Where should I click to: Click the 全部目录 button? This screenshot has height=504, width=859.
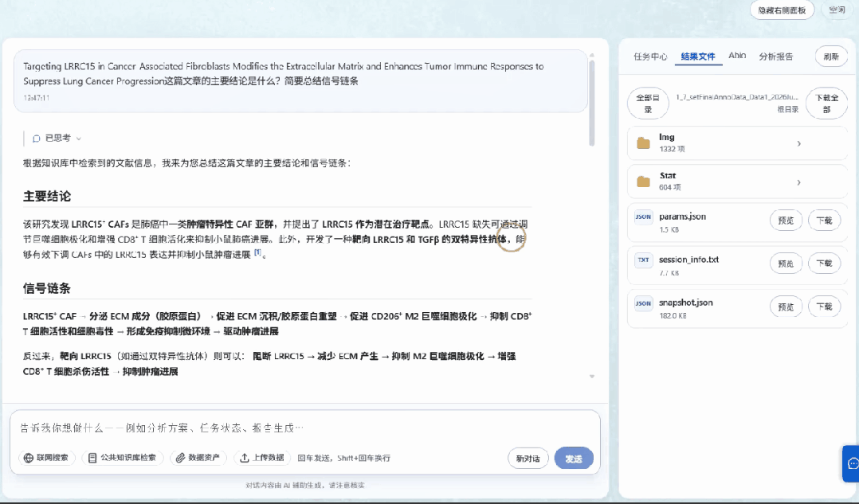pos(648,104)
